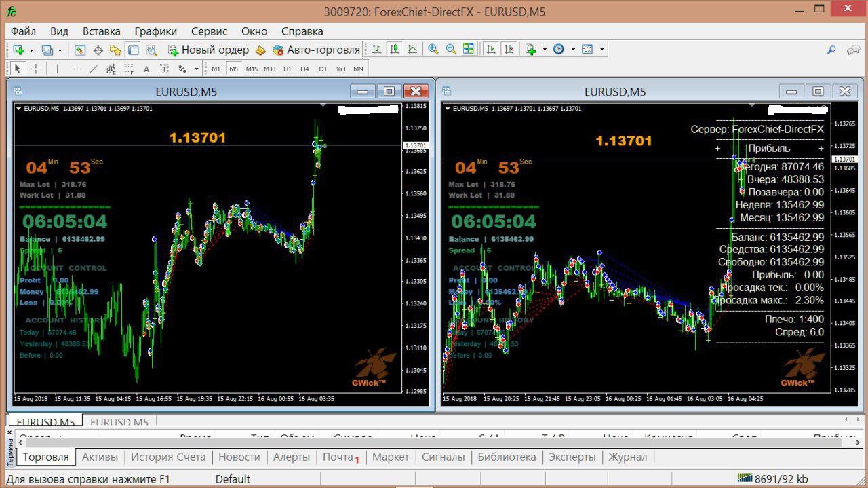This screenshot has width=868, height=488.
Task: Expand profiles dropdown arrow
Action: point(60,50)
